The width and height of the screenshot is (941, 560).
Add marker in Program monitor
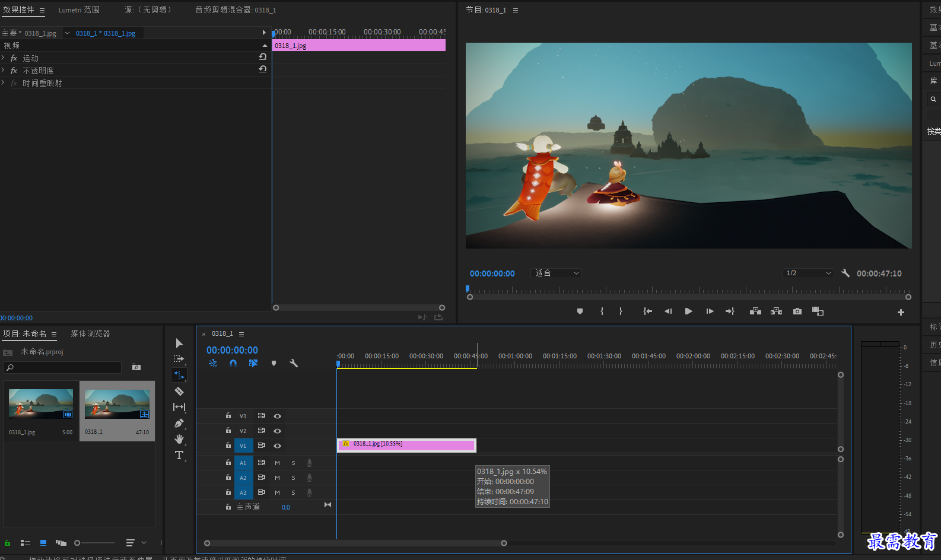(580, 311)
